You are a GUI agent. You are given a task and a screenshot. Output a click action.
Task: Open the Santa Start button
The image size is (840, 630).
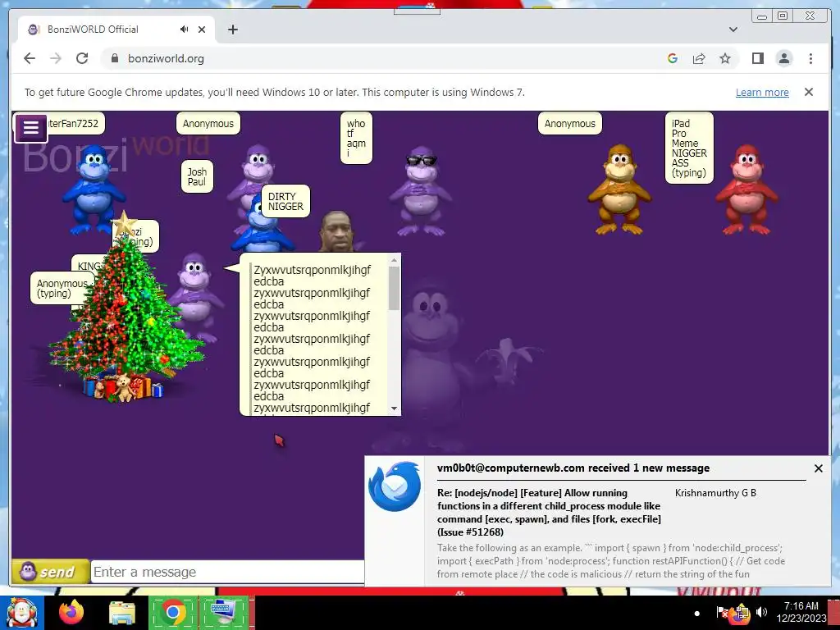(x=21, y=613)
